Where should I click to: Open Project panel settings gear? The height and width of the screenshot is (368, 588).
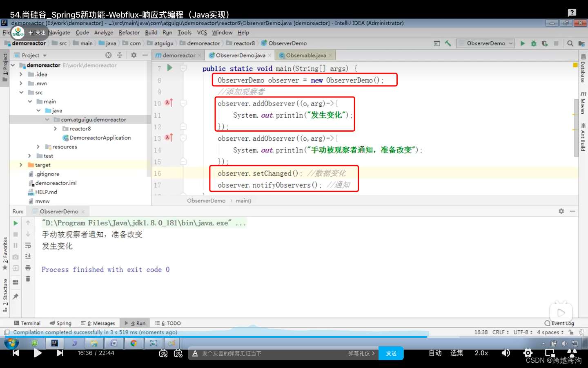(x=134, y=55)
